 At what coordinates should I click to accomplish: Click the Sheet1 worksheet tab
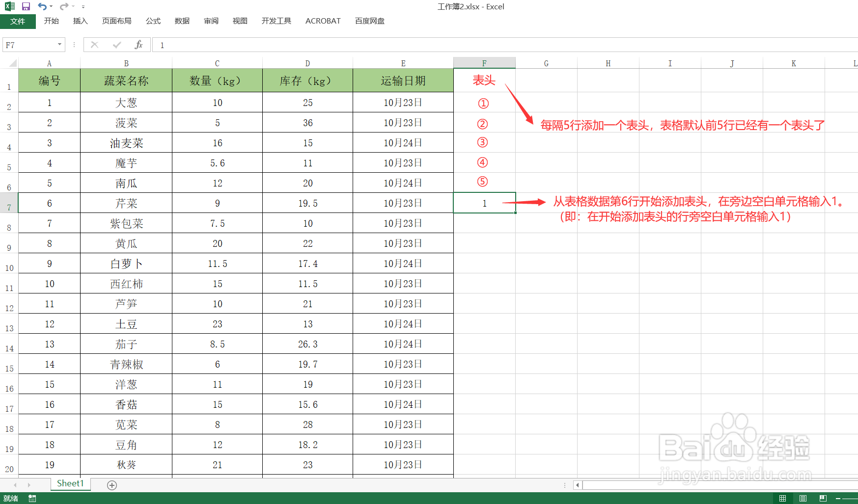[x=70, y=484]
